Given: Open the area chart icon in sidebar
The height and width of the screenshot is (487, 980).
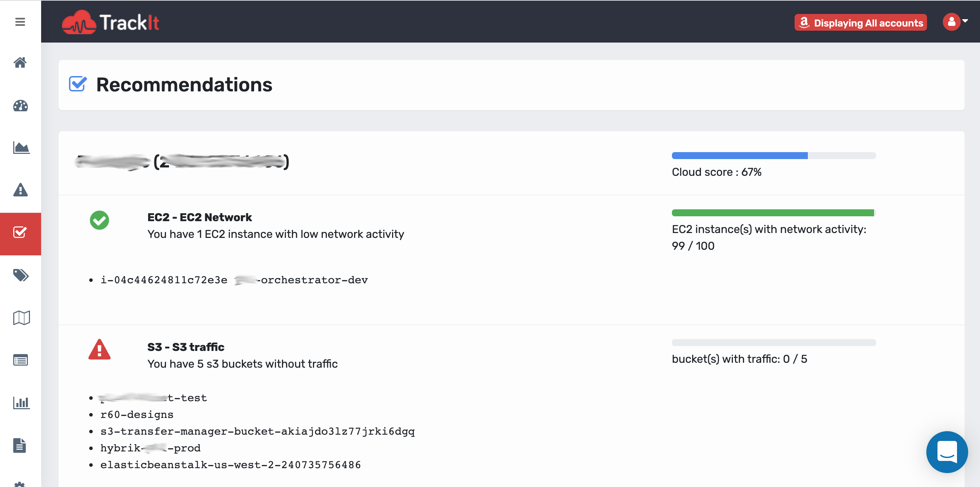Looking at the screenshot, I should coord(21,148).
